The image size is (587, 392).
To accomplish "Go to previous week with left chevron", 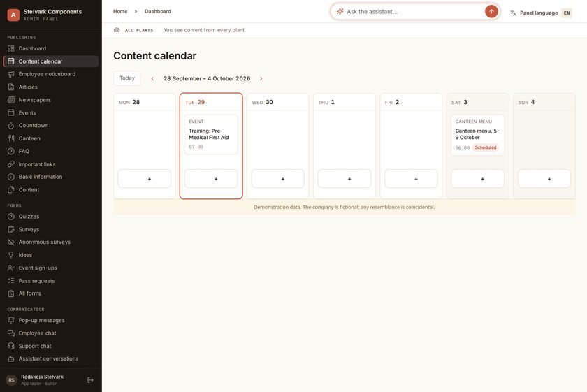I will [152, 79].
